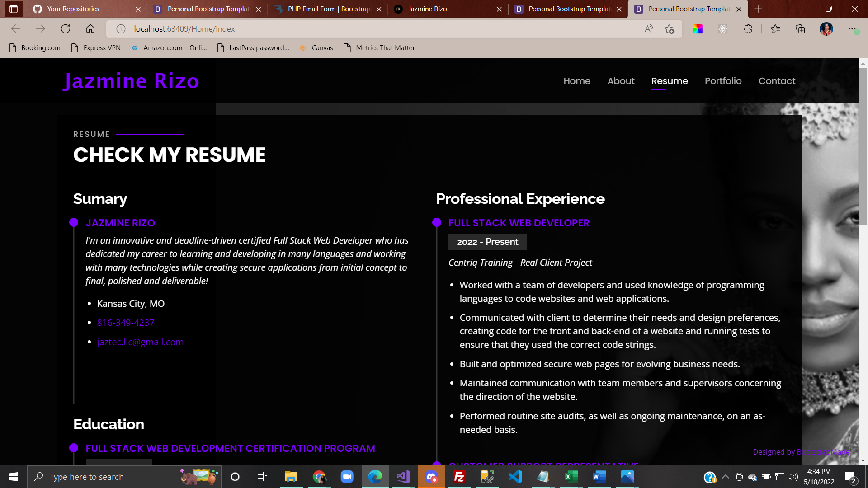Open the Favorites list icon

pyautogui.click(x=775, y=29)
